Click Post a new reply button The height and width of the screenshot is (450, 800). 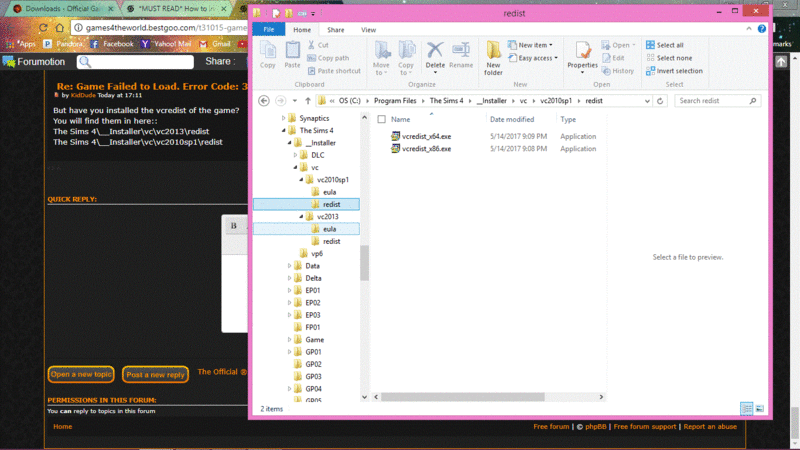(x=156, y=374)
